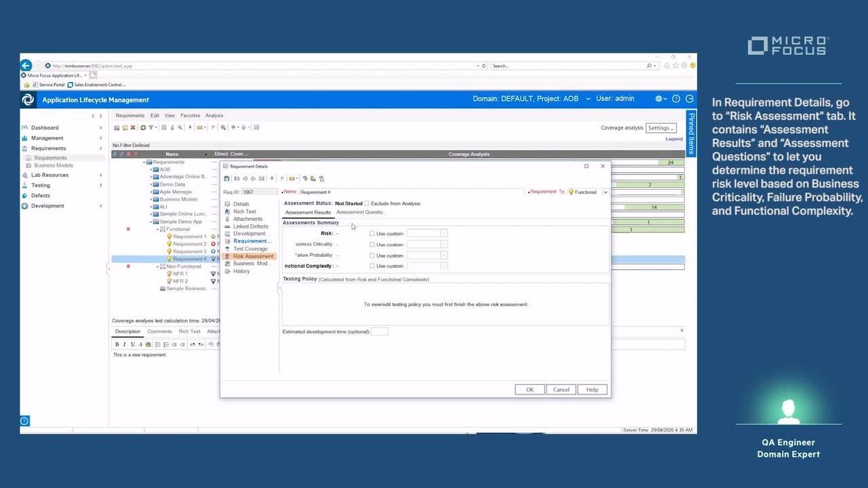Go to previous requirement in Requirement Details

click(245, 179)
